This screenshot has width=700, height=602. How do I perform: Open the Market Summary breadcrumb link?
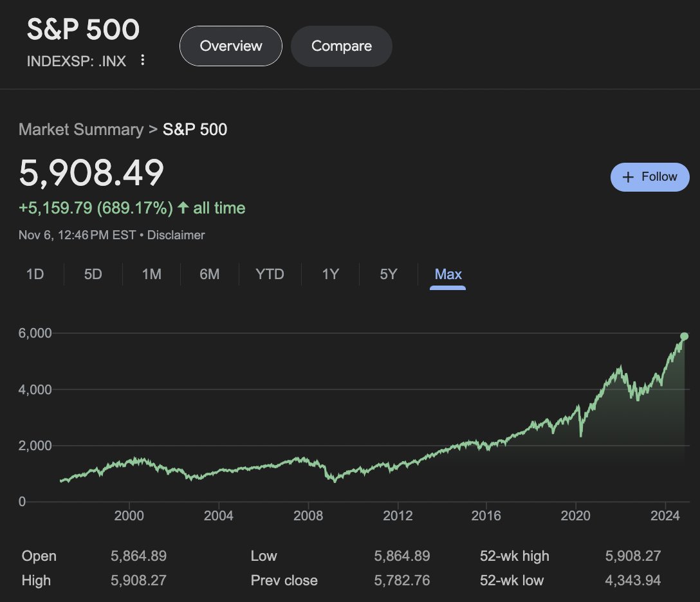click(81, 129)
